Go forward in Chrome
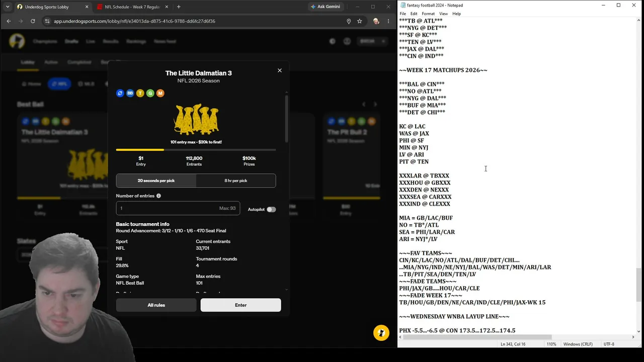 coord(21,21)
